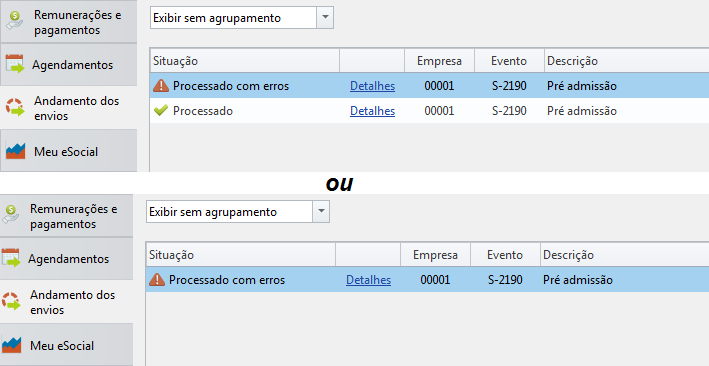The width and height of the screenshot is (709, 366).
Task: Open Andamento dos envios in top sidebar
Action: tap(68, 108)
